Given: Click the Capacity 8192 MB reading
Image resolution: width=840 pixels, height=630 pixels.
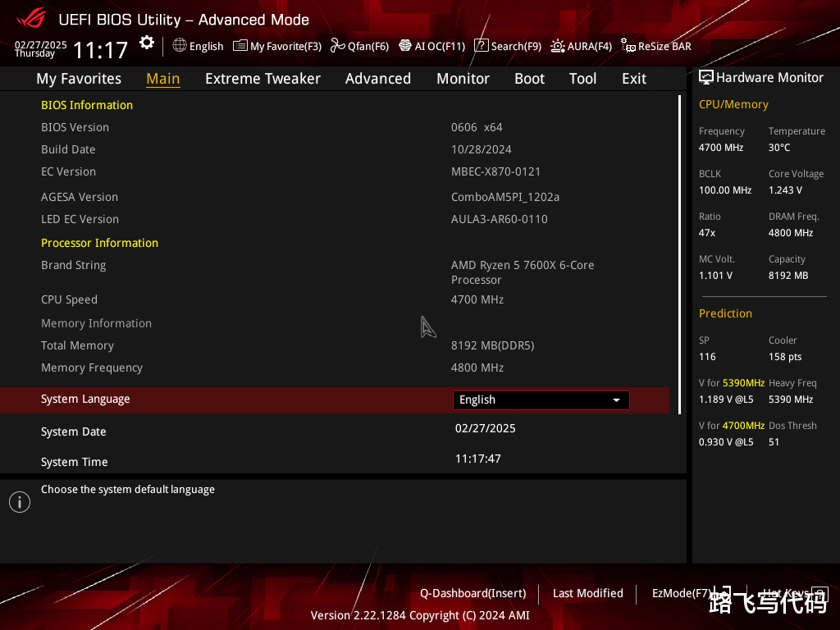Looking at the screenshot, I should pos(788,276).
